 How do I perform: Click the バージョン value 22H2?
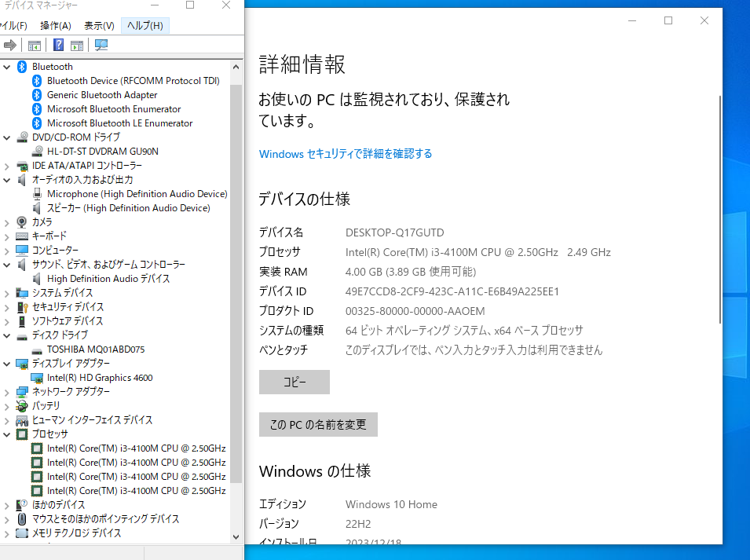click(358, 524)
